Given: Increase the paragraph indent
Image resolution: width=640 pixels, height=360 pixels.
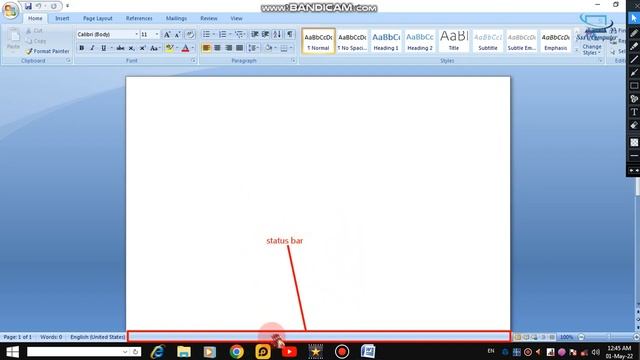Looking at the screenshot, I should pos(265,34).
